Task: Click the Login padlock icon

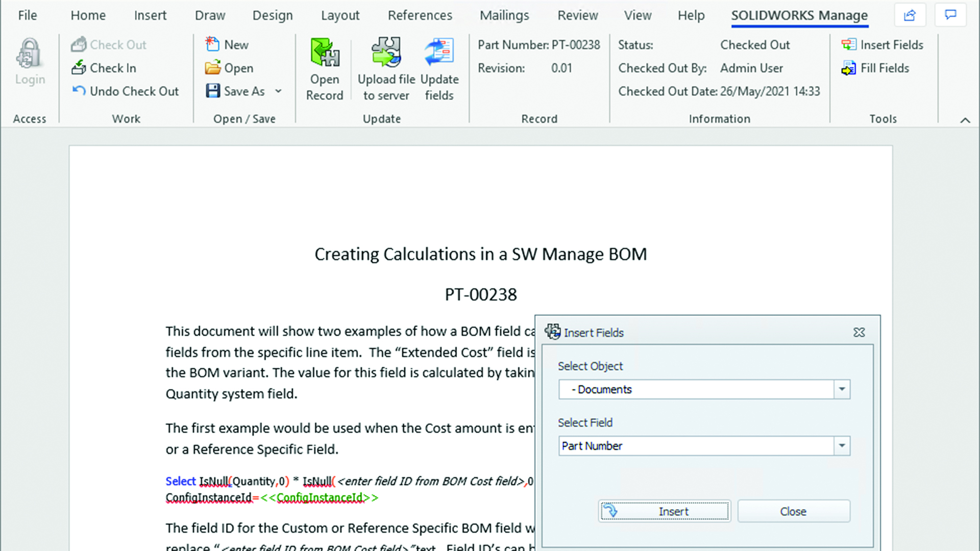Action: (30, 54)
